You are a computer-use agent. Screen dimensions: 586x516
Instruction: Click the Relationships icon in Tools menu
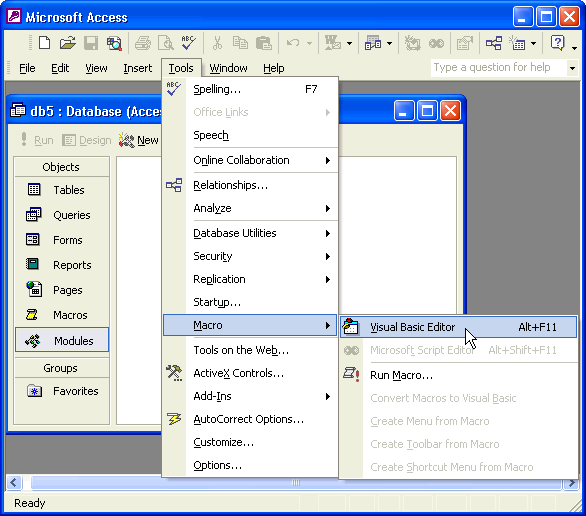[x=174, y=185]
